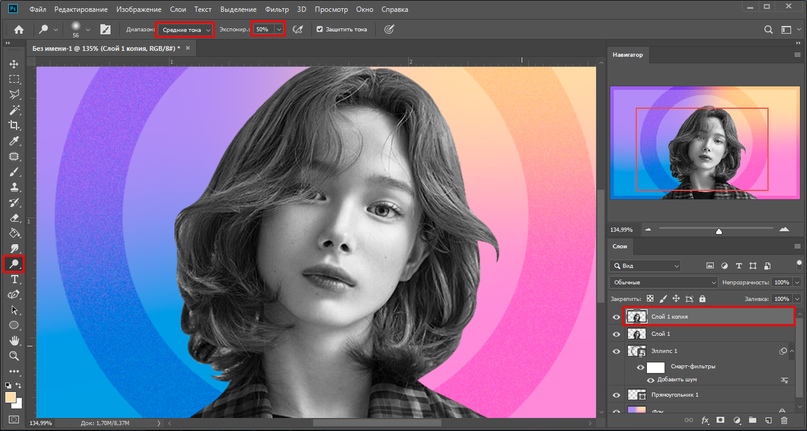The height and width of the screenshot is (431, 807).
Task: Hide the Добавить шум filter eye
Action: click(x=651, y=380)
